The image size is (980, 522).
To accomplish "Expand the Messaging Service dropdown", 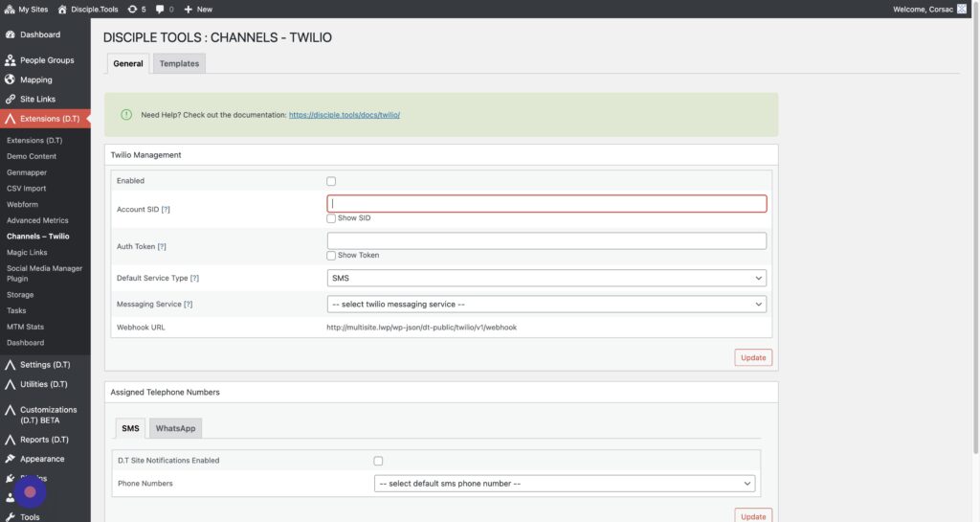I will (x=546, y=305).
